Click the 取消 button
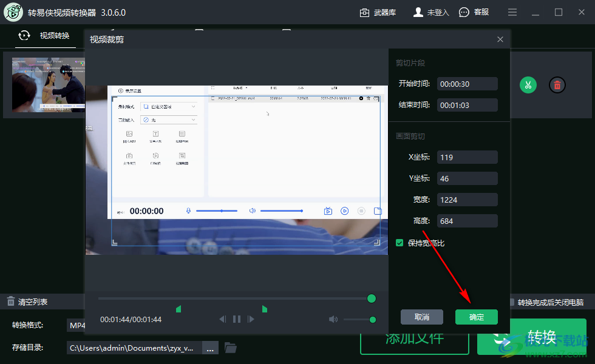Image resolution: width=595 pixels, height=364 pixels. point(421,317)
